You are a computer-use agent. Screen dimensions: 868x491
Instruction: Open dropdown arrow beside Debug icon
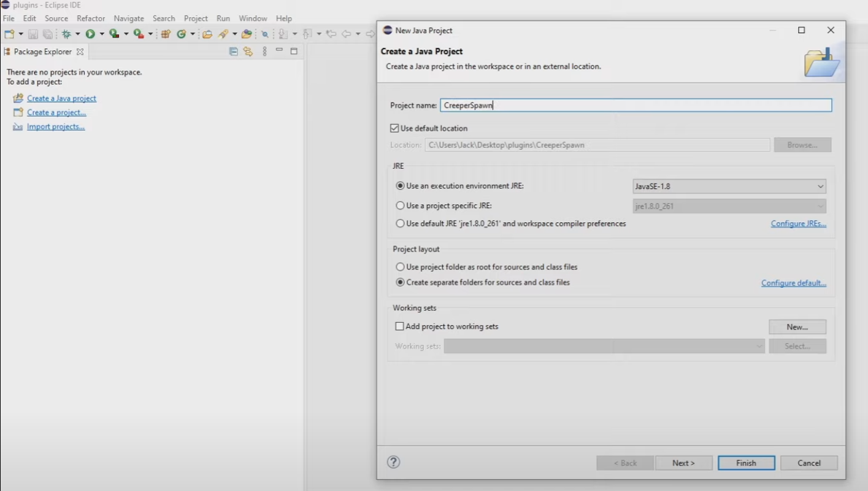click(78, 34)
